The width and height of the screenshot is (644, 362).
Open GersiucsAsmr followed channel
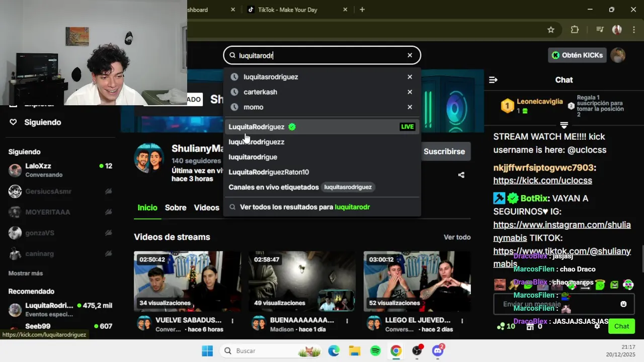pos(60,192)
